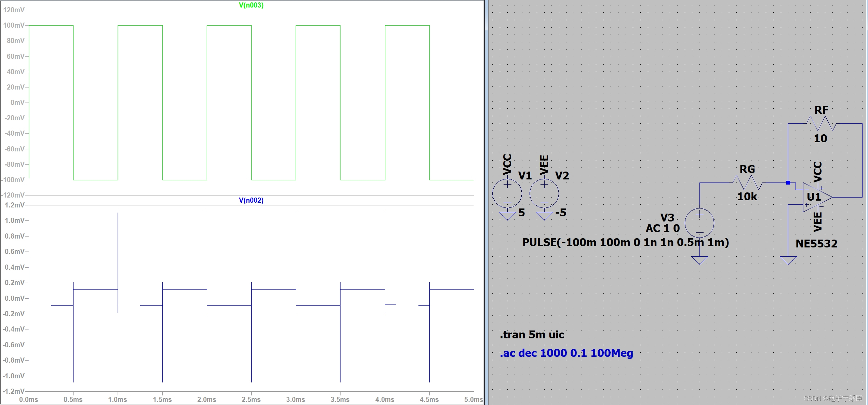Select the .ac dec 1000 directive text
This screenshot has height=405, width=868.
click(x=566, y=353)
